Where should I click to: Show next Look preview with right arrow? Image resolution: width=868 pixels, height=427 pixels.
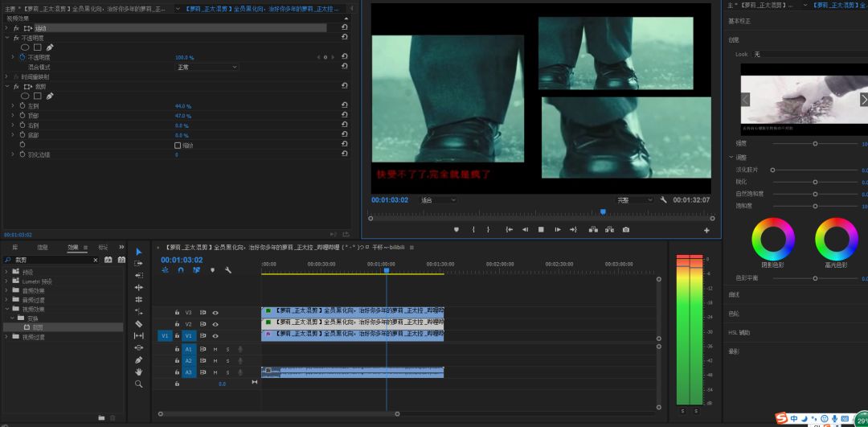point(863,100)
